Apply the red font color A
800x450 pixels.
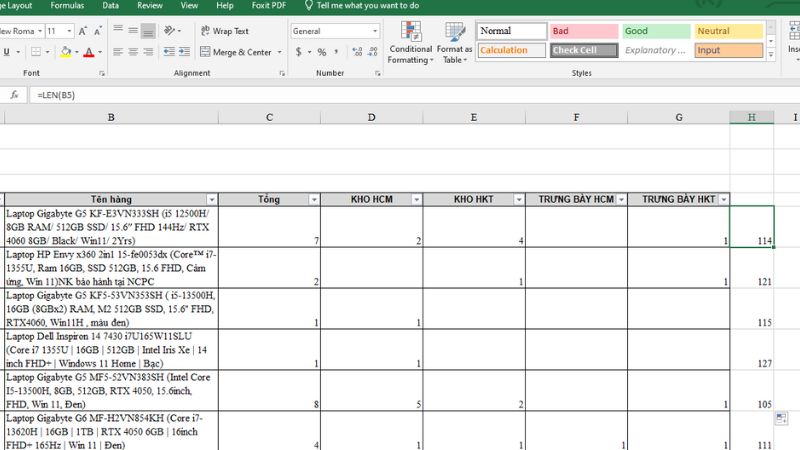point(89,52)
